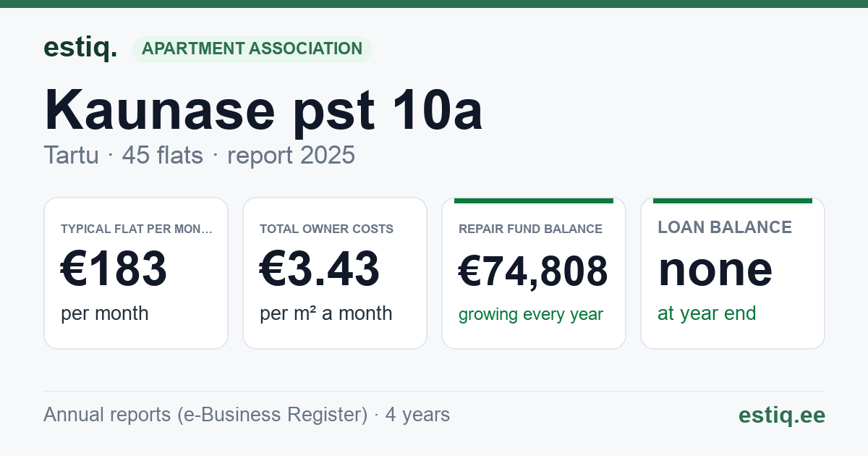
Task: Click the APARTMENT ASSOCIATION badge
Action: tap(252, 49)
